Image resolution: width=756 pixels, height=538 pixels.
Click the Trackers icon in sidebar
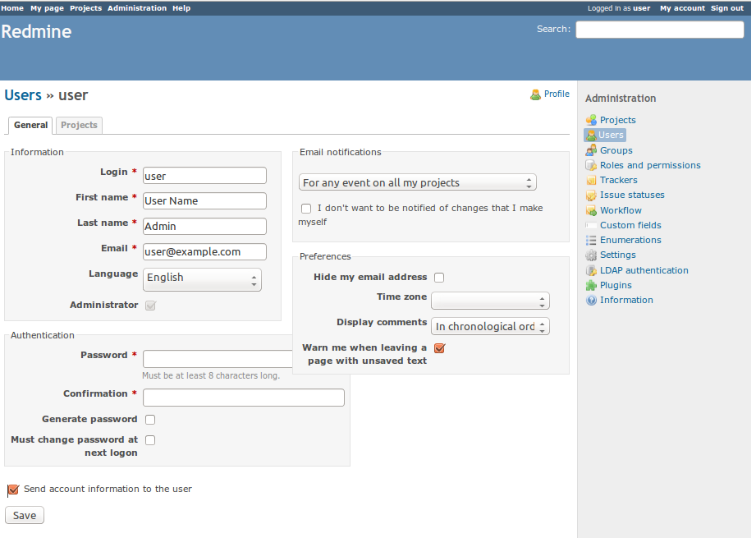click(x=591, y=180)
